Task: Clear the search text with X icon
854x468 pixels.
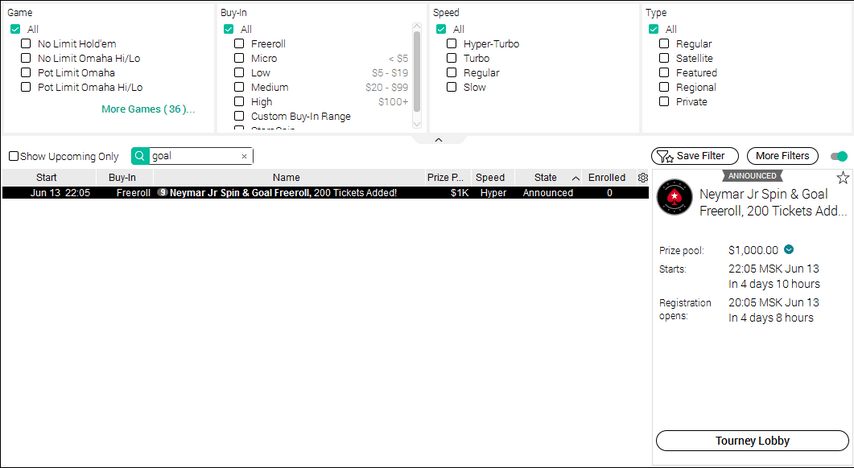Action: pos(244,156)
